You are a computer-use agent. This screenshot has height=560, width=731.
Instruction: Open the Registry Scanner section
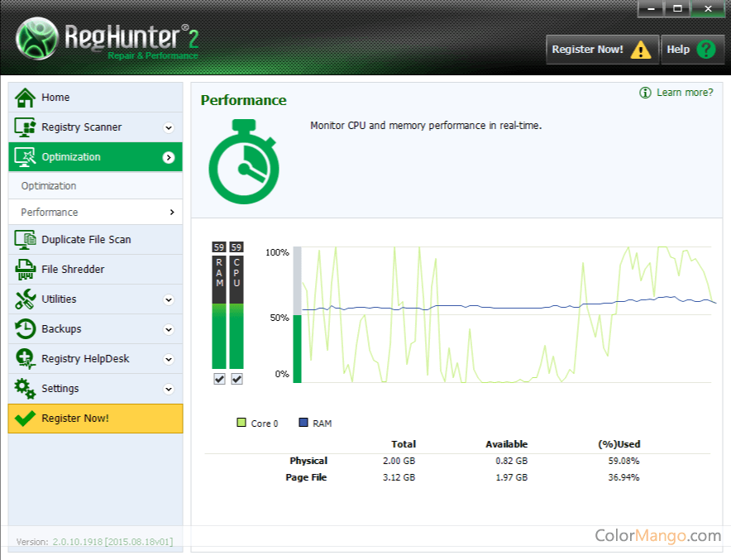click(96, 127)
